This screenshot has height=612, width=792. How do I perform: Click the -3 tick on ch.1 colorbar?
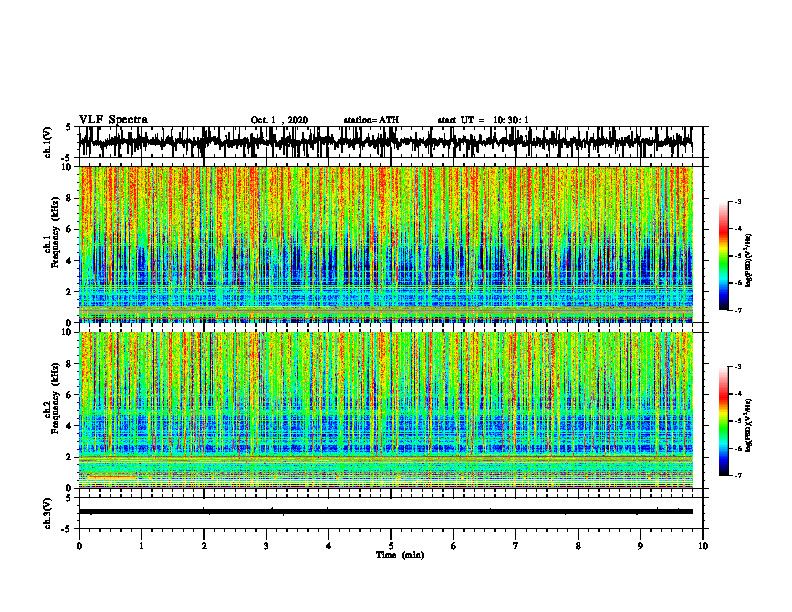(738, 202)
